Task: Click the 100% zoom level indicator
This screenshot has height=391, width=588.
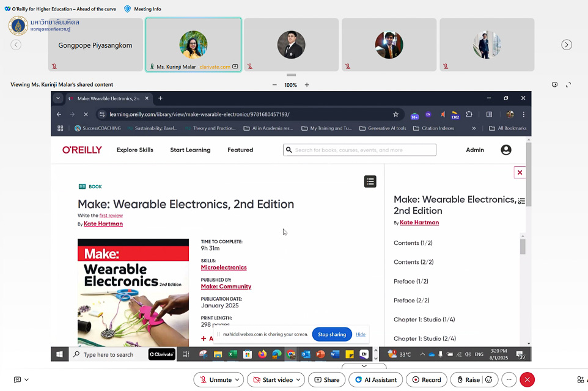Action: click(290, 85)
